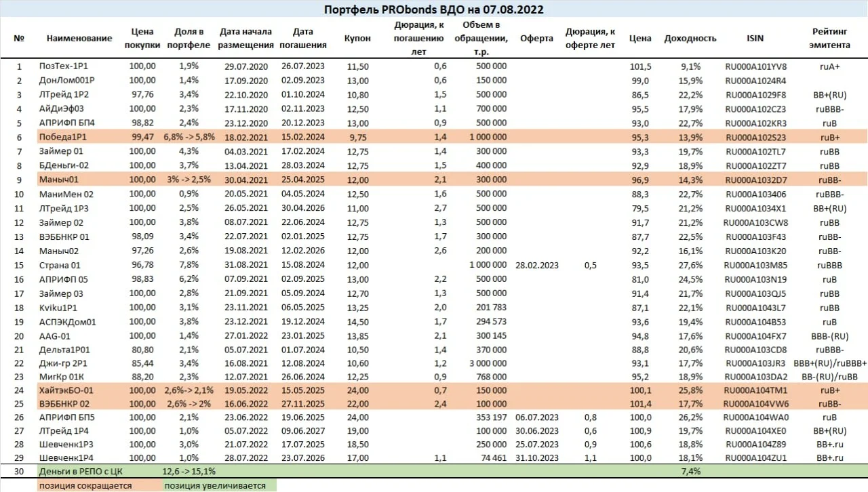
Task: Click the title 'Портфель PRObonds ВДО на 07.08.2022'
Action: [434, 9]
